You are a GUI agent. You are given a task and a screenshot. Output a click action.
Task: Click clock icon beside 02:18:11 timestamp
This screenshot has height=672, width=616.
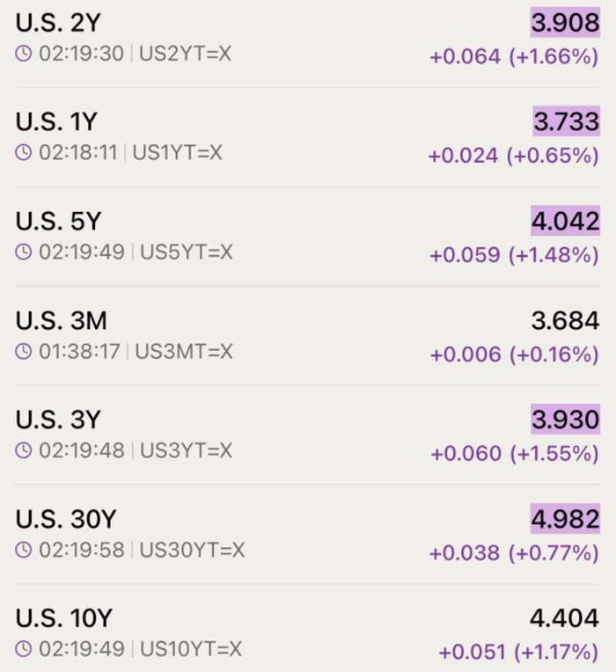(x=24, y=152)
